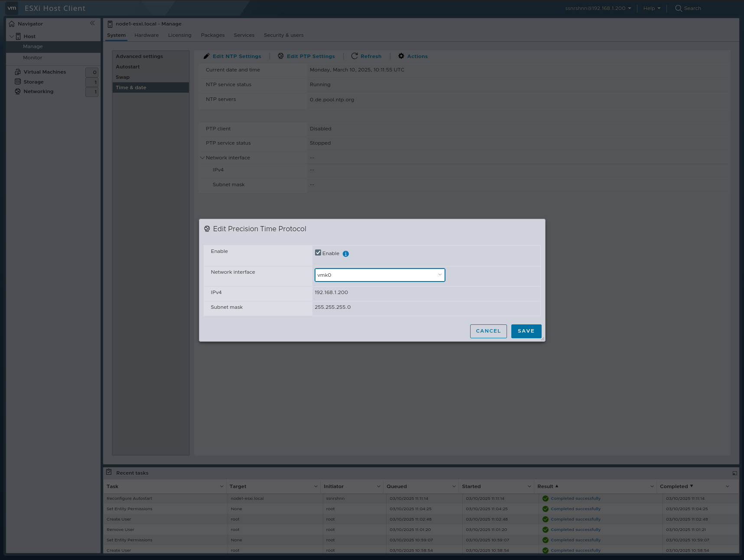Select Networking in the Navigator
The width and height of the screenshot is (744, 560).
38,91
